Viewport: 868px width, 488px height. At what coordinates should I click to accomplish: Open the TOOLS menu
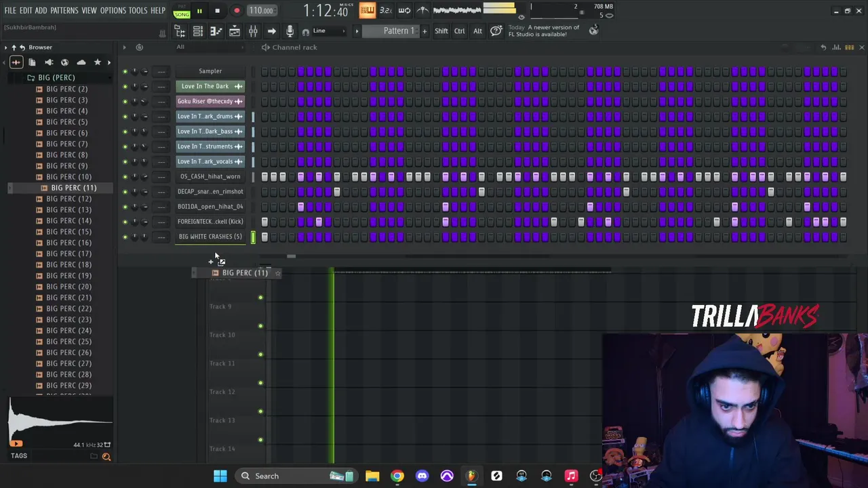click(x=138, y=11)
